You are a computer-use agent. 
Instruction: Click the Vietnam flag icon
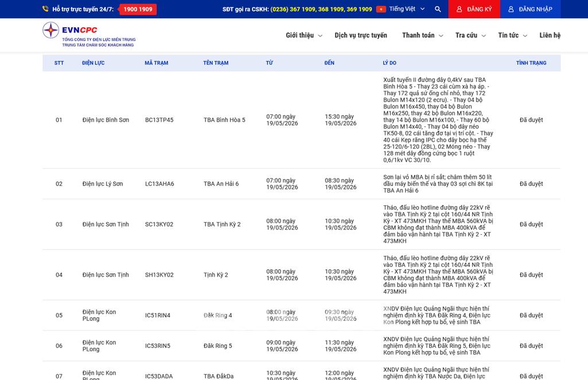[x=381, y=9]
